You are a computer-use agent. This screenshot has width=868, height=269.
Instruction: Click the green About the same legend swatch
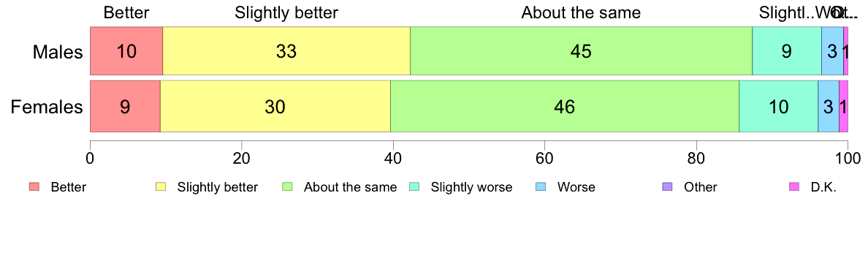point(288,187)
